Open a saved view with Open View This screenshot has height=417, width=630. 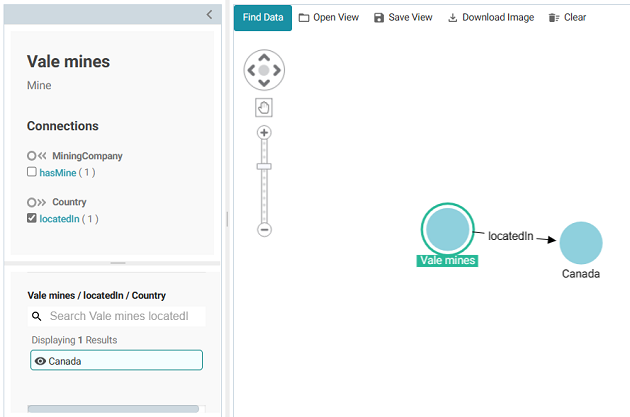coord(329,18)
